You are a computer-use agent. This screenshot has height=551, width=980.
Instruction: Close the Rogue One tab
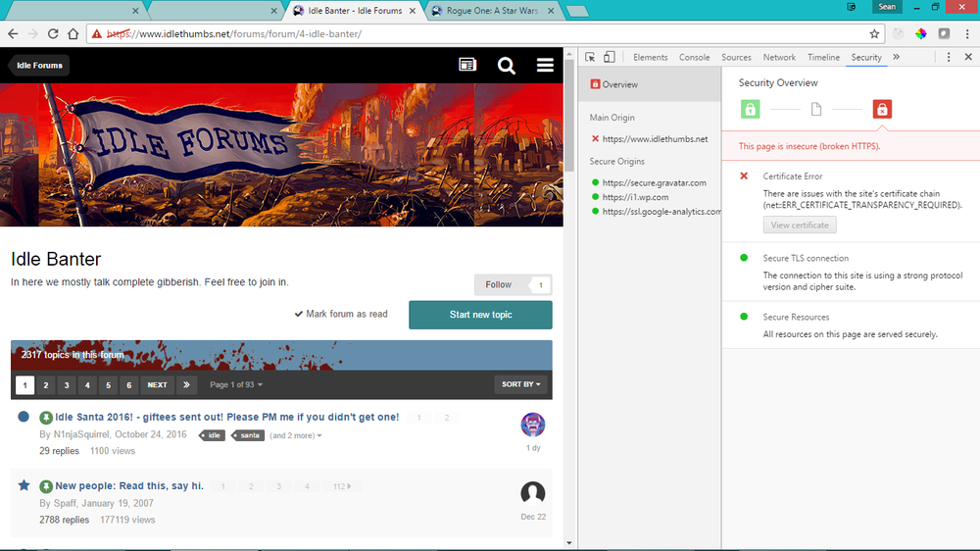pos(551,11)
